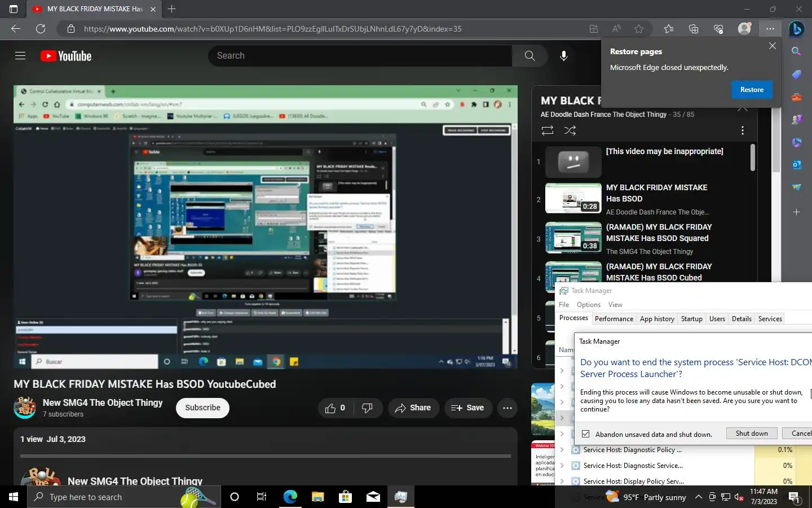Open the inappropriate video playlist item
The image size is (812, 508).
coord(647,161)
